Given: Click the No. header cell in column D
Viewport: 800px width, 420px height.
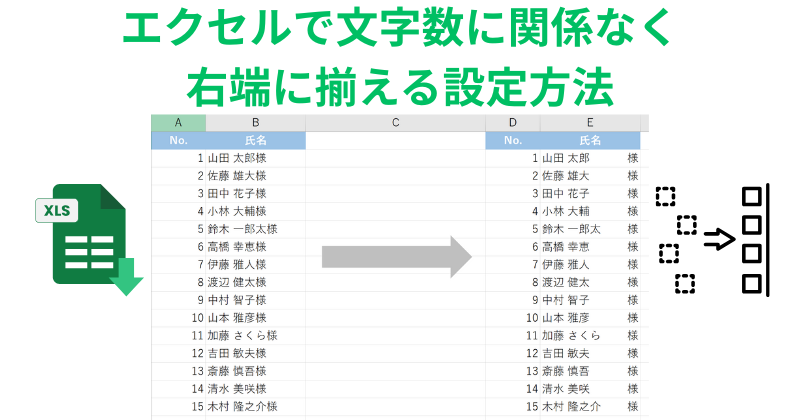Looking at the screenshot, I should tap(512, 141).
